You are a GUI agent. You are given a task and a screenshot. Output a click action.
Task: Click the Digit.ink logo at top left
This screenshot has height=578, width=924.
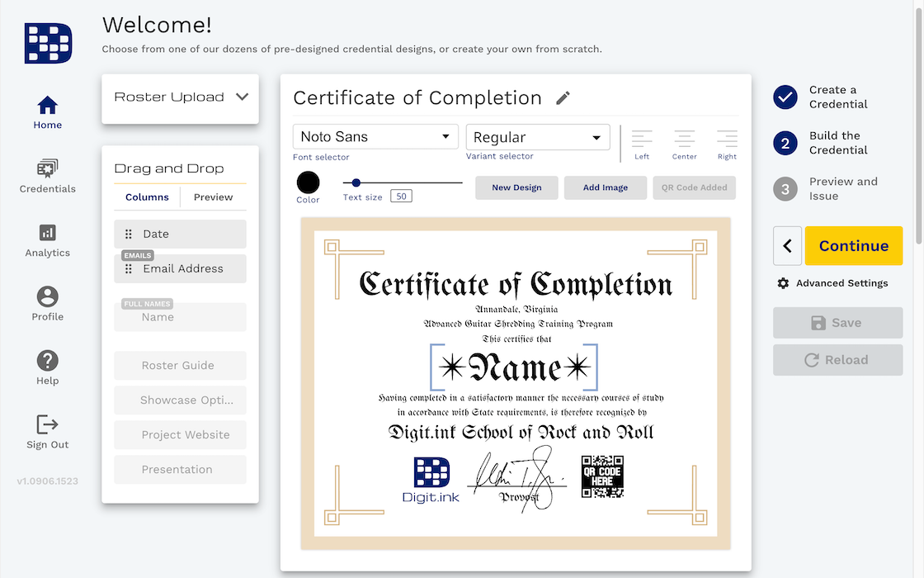point(47,43)
